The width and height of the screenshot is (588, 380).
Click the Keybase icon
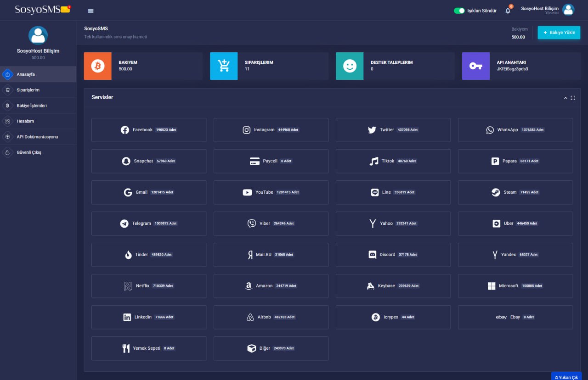point(370,286)
